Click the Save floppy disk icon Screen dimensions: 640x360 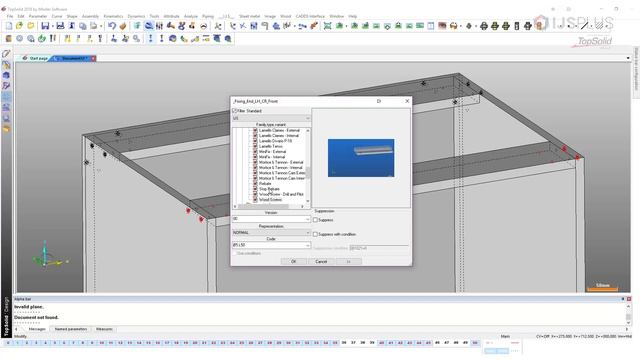click(45, 26)
